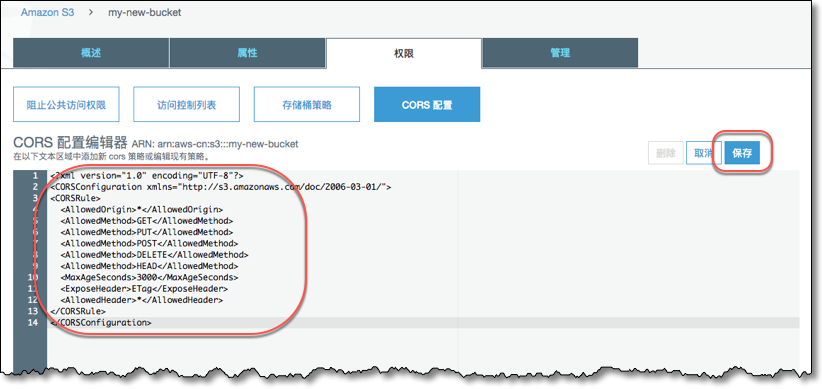Screen dimensions: 822x389
Task: Click the AllowedMethod POST line
Action: [x=149, y=243]
